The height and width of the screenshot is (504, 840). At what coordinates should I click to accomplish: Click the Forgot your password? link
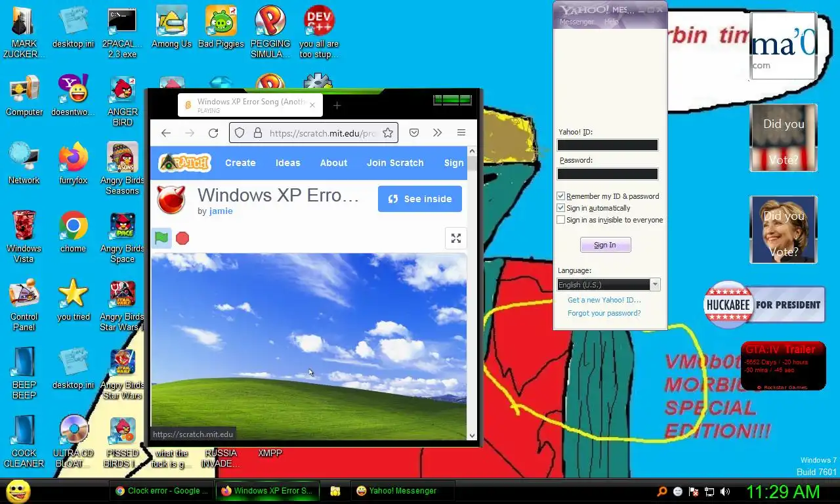tap(604, 313)
